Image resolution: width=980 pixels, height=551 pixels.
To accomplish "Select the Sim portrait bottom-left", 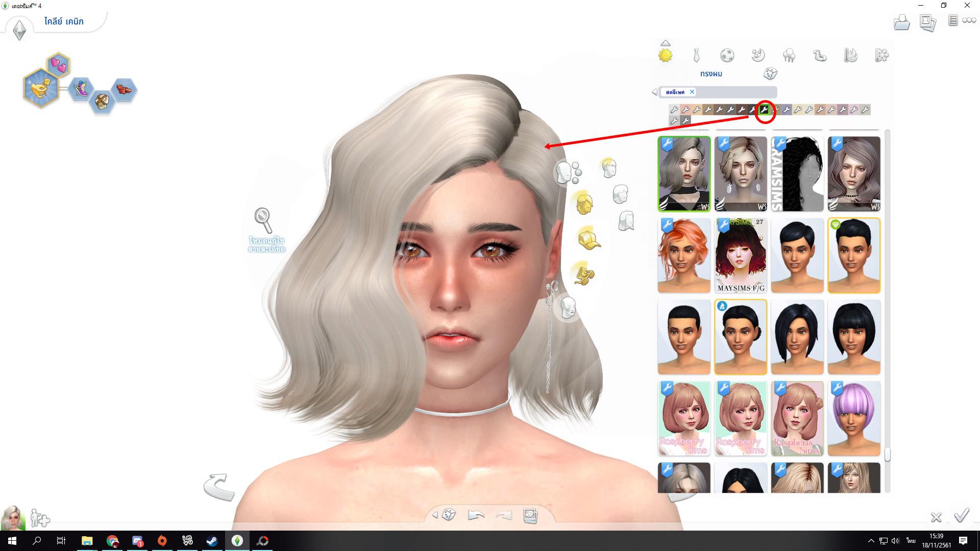I will (x=13, y=518).
